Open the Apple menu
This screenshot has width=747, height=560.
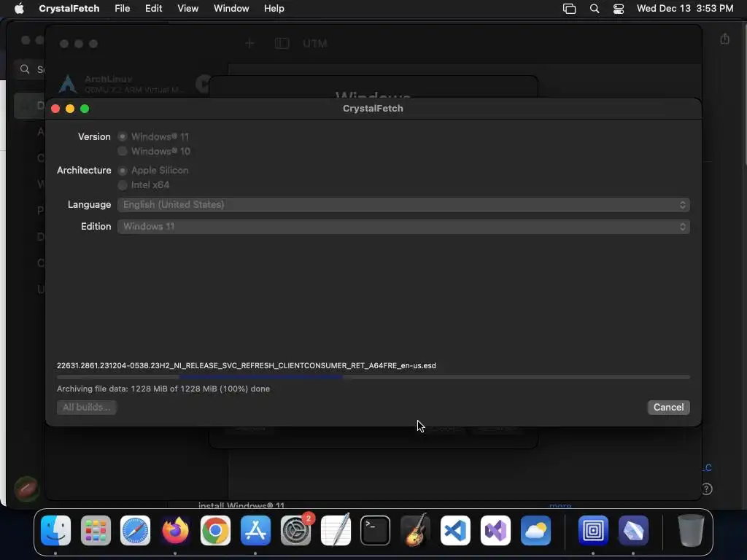coord(19,9)
